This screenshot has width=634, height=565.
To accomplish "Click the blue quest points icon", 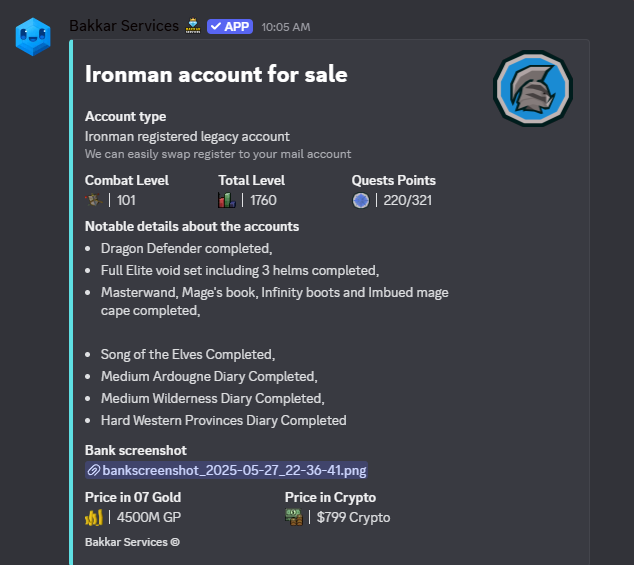I will pyautogui.click(x=361, y=200).
